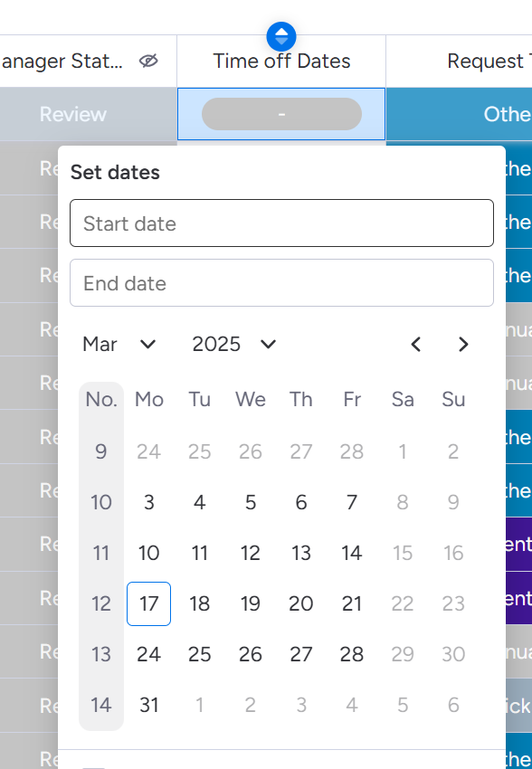Choose March 28 as a date
The width and height of the screenshot is (532, 769).
click(x=351, y=654)
